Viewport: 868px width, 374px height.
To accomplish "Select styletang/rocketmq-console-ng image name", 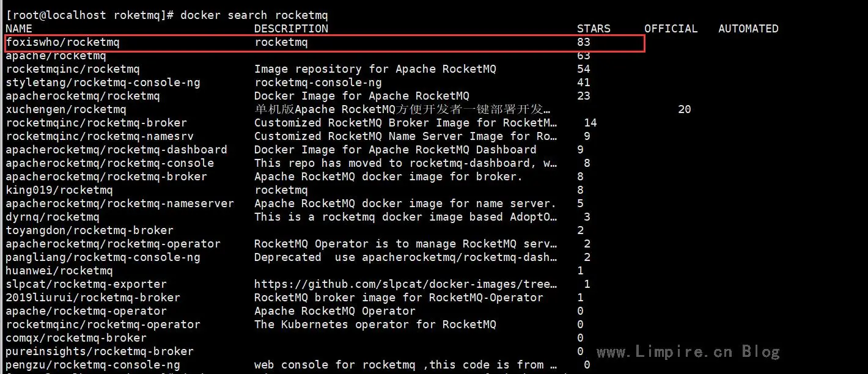I will point(103,82).
